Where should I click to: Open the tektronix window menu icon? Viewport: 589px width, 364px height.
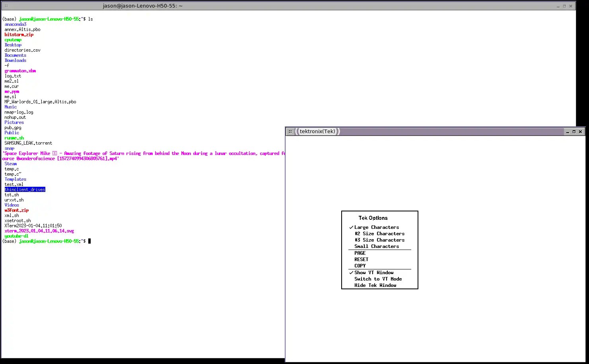pyautogui.click(x=291, y=131)
